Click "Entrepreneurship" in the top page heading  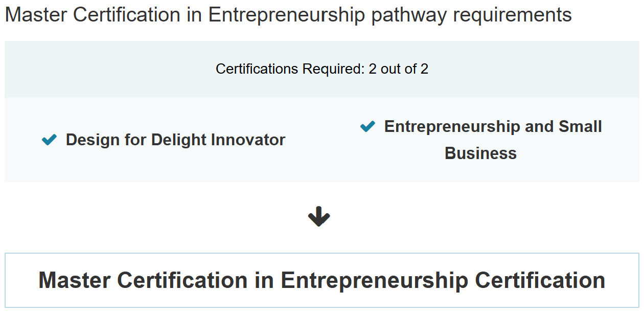[x=287, y=15]
